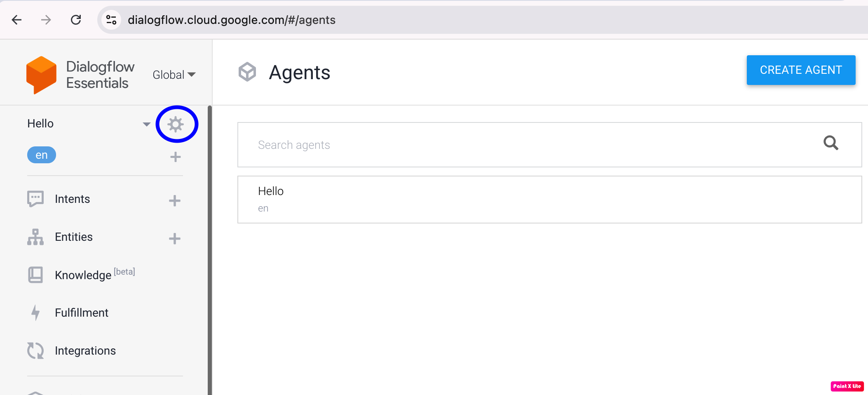
Task: Expand the Hello agent selector dropdown
Action: point(147,123)
